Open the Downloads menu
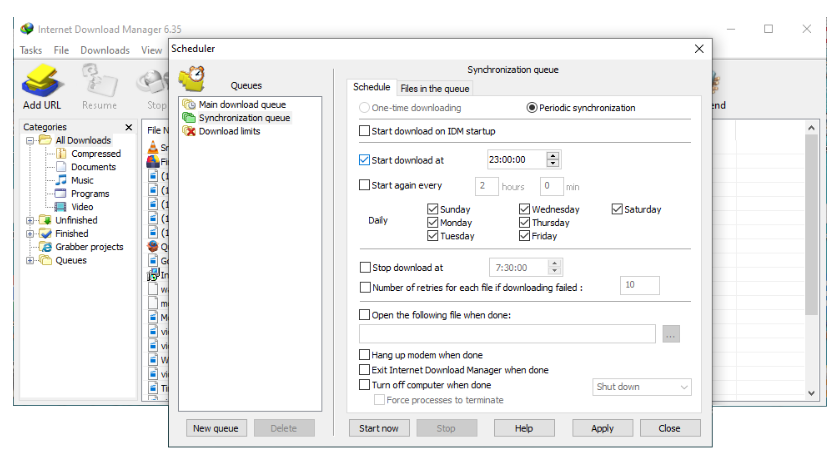827x465 pixels. click(x=105, y=50)
